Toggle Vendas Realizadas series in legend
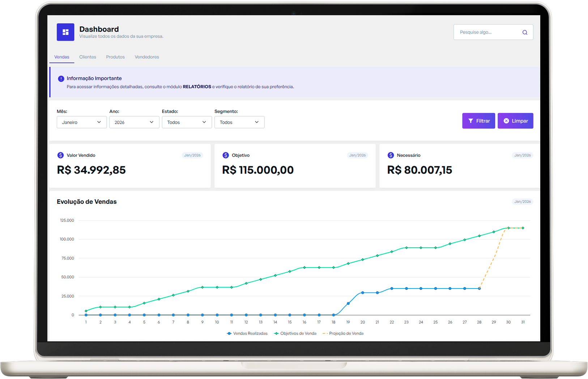The height and width of the screenshot is (379, 588). 247,333
